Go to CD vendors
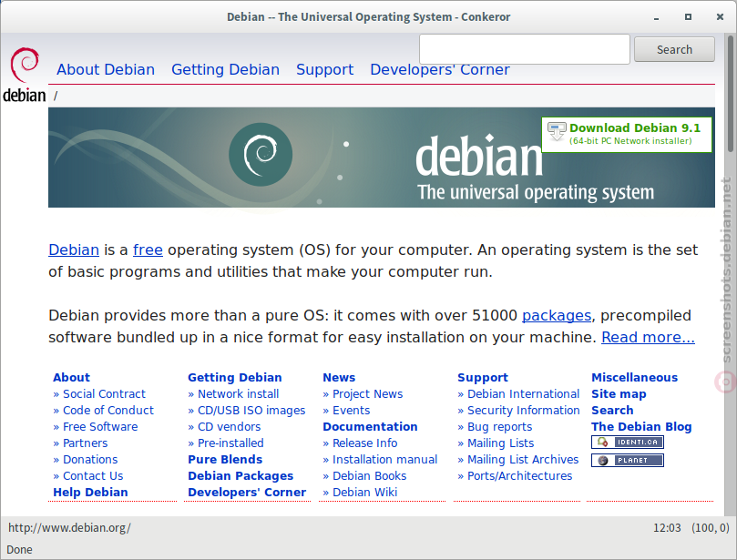The width and height of the screenshot is (737, 560). click(230, 427)
